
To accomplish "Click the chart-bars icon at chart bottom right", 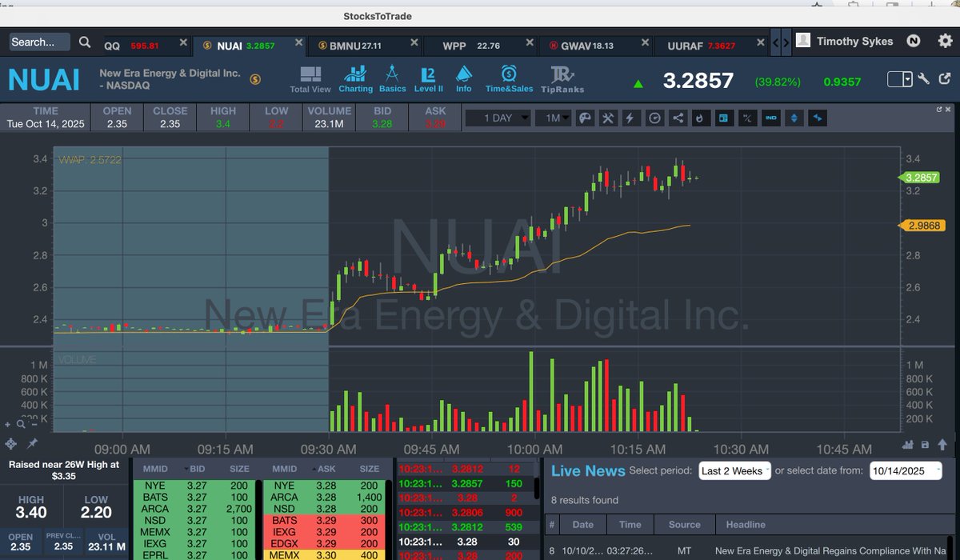I will click(x=909, y=445).
